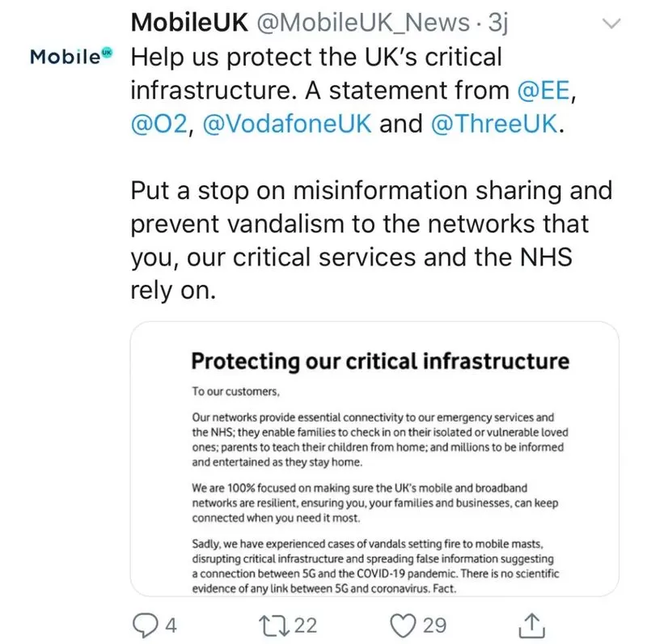Viewport: 647px width, 644px height.
Task: Retweet using the retweet arrows icon
Action: (x=274, y=625)
